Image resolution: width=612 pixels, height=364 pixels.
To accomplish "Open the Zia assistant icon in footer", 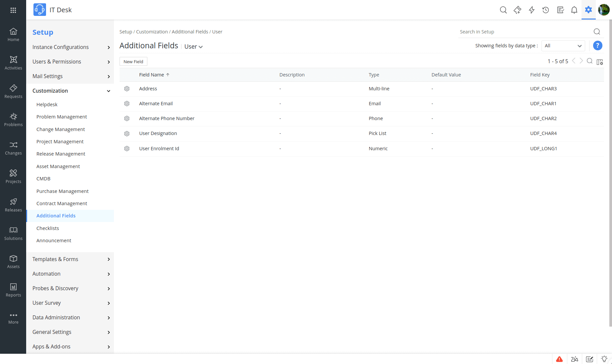I will [x=575, y=359].
